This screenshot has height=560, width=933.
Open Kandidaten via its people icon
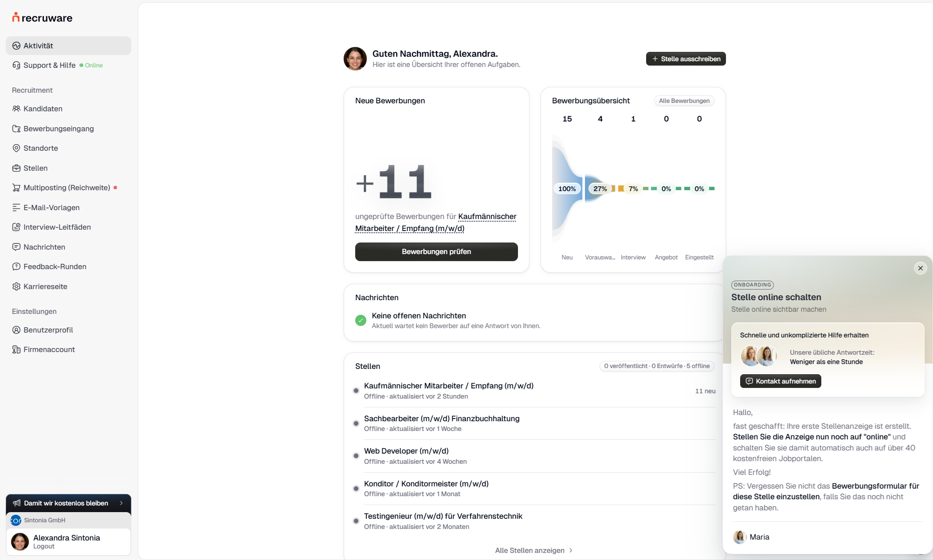point(16,109)
